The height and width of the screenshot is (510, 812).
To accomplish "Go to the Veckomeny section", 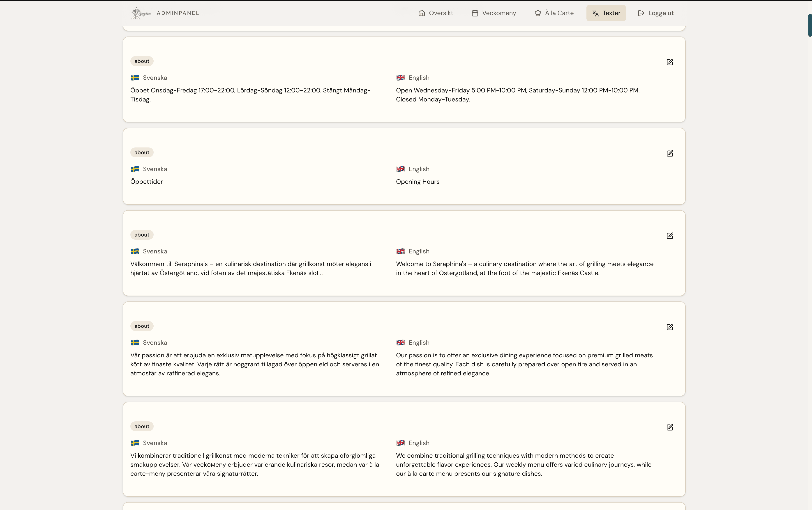I will pos(494,13).
